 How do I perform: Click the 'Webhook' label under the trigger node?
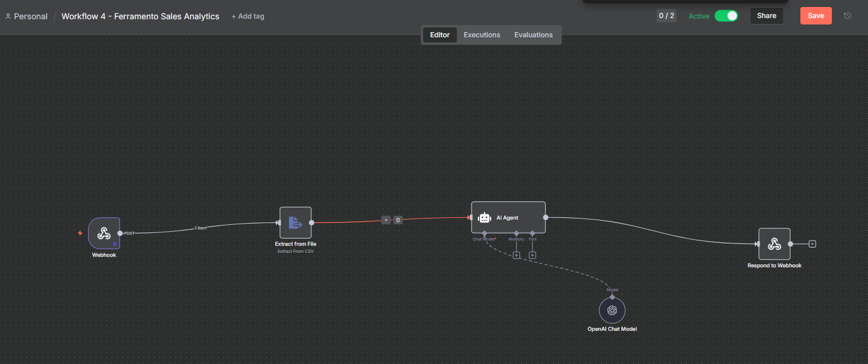[x=104, y=255]
